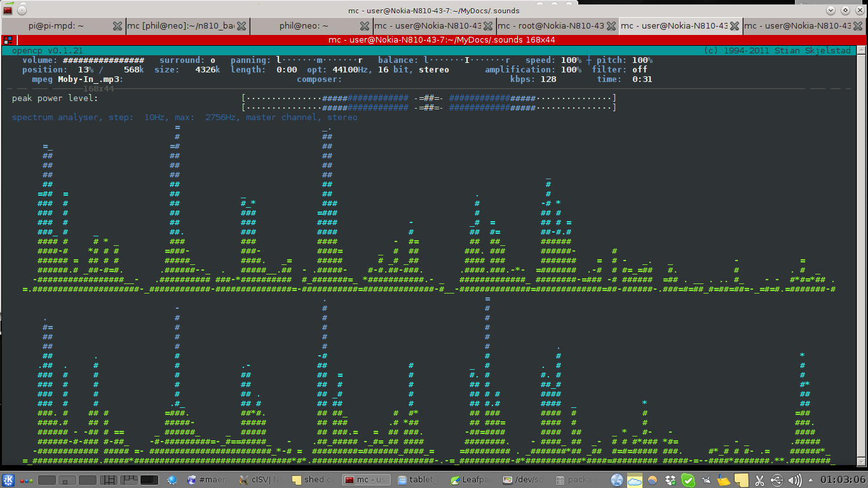
Task: Click the 'spectrum analyser, step: 10Hz' line
Action: click(x=185, y=118)
